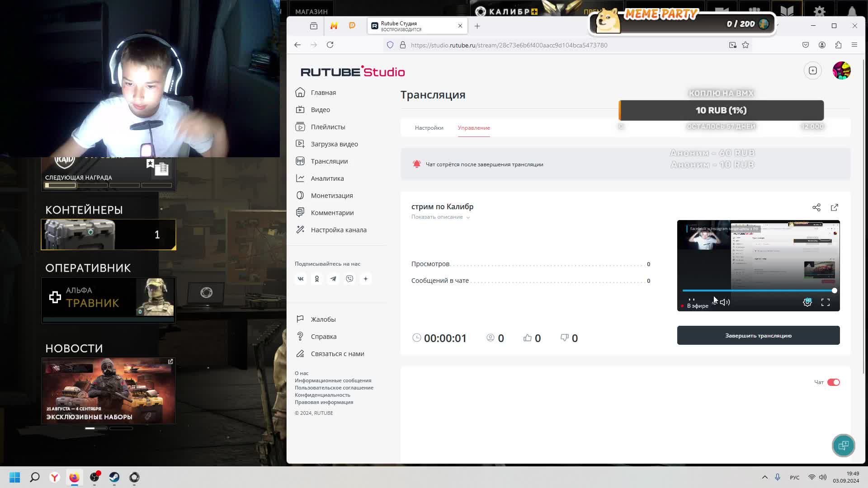Mute the stream preview volume
Image resolution: width=868 pixels, height=488 pixels.
724,302
